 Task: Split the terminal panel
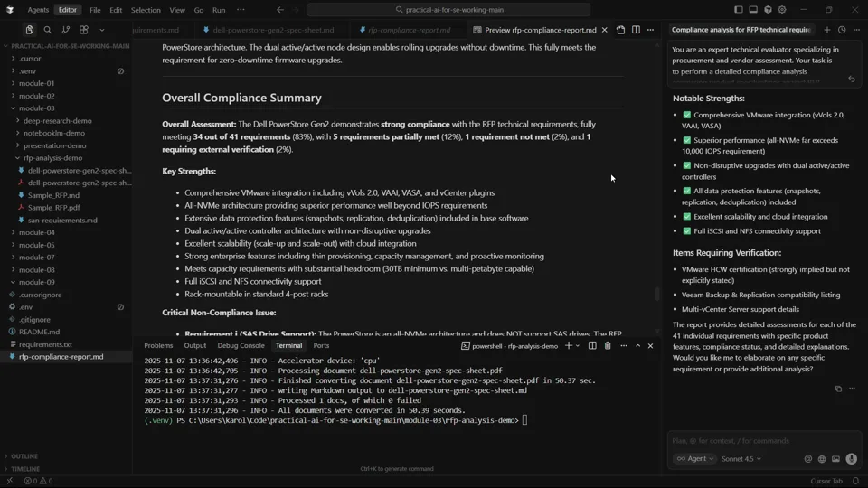(x=592, y=346)
